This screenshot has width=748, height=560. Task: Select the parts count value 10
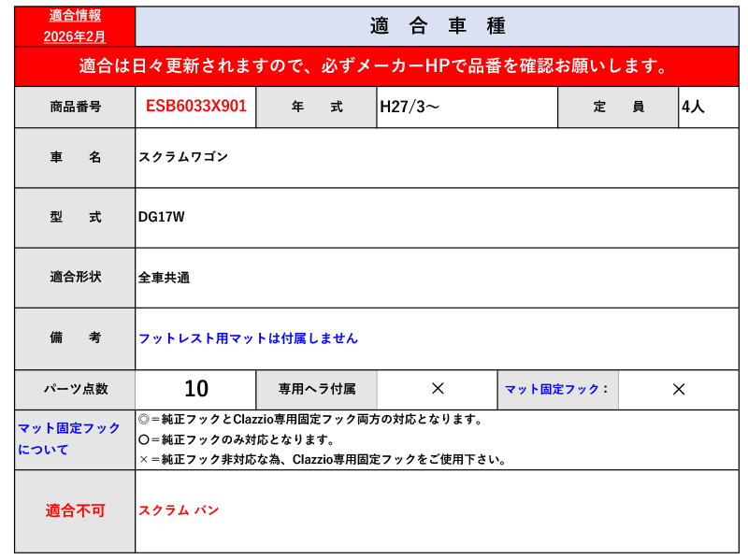pos(196,389)
